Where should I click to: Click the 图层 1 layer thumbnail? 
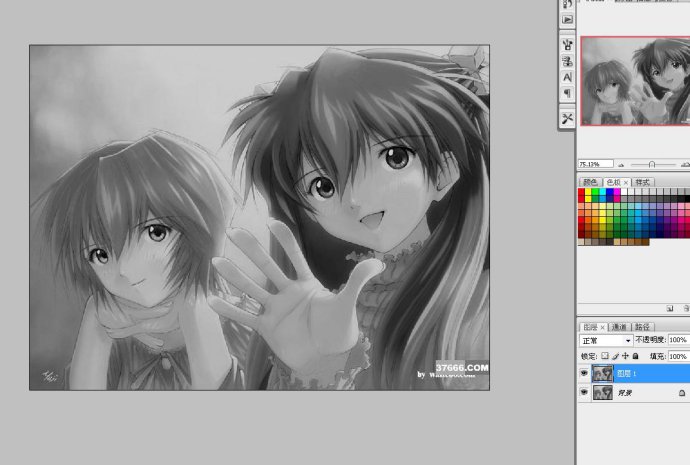(602, 373)
